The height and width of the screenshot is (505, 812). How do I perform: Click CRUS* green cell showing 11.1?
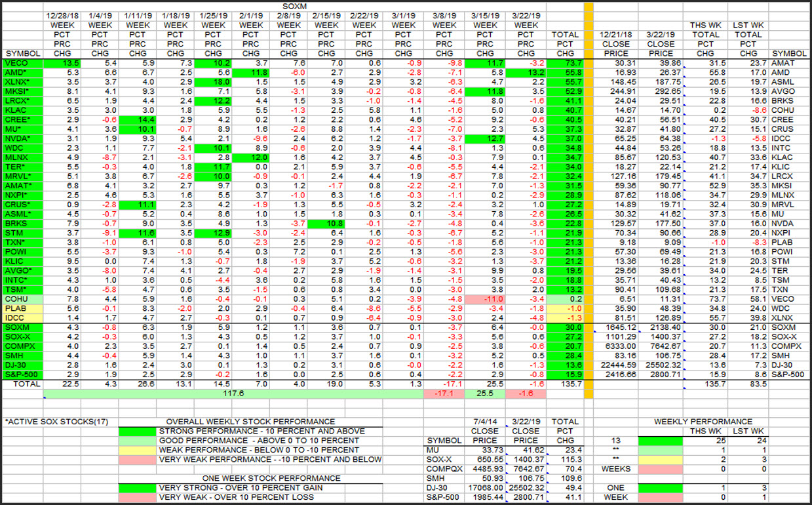click(138, 205)
